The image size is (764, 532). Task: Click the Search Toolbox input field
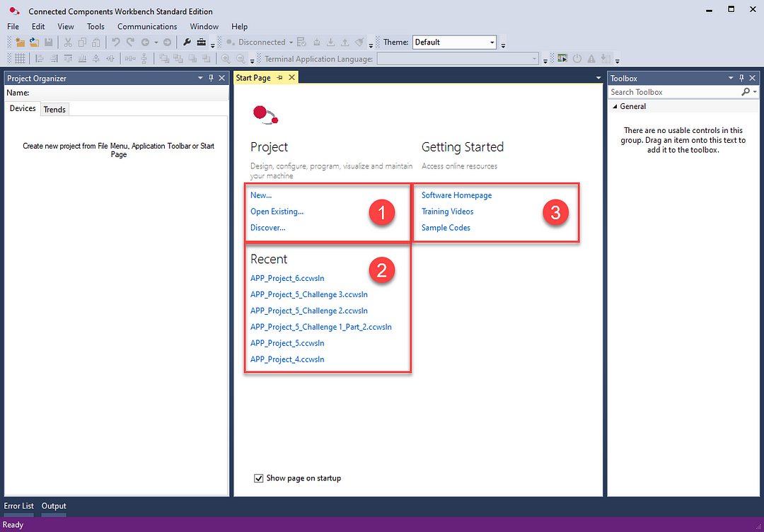674,92
